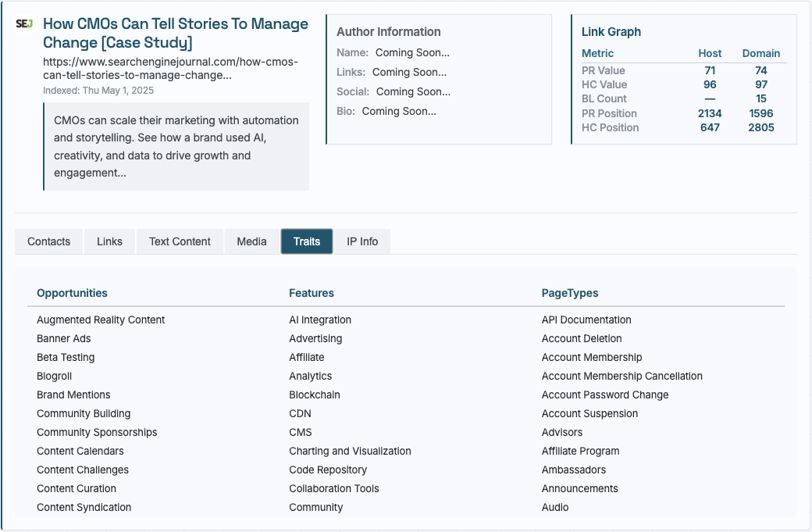Click the SEJ site favicon
Screen dimensions: 812x532
tap(24, 24)
